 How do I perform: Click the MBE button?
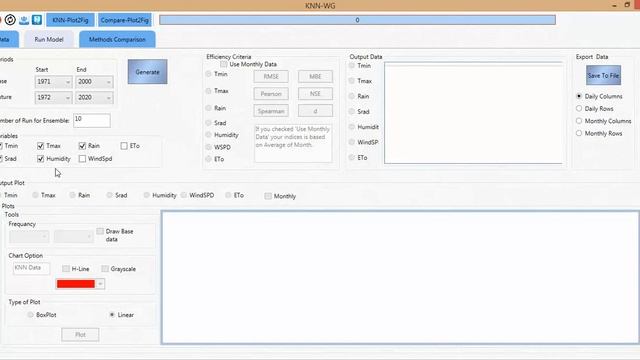point(315,76)
